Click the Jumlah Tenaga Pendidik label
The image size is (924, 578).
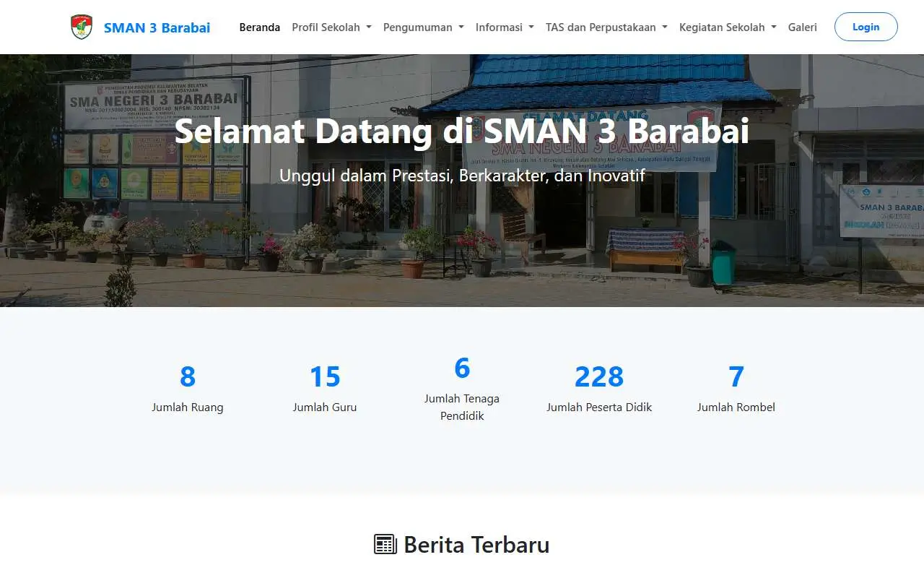coord(462,407)
